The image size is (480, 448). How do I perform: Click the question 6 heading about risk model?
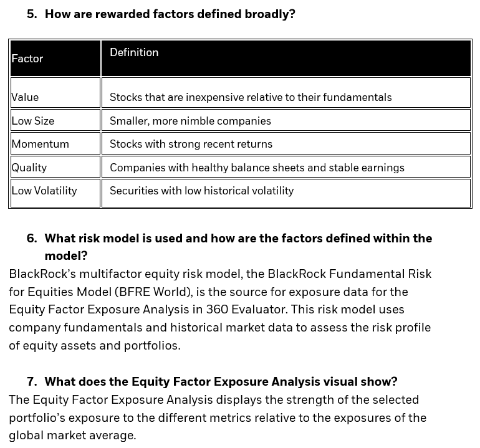238,239
